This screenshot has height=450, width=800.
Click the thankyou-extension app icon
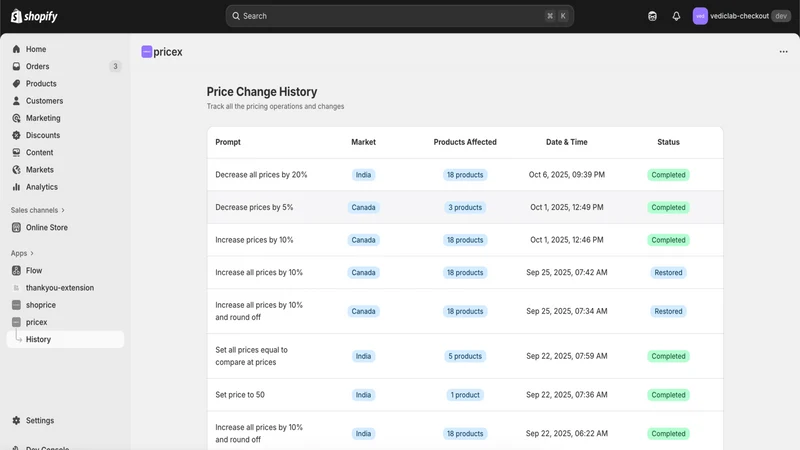pyautogui.click(x=16, y=288)
